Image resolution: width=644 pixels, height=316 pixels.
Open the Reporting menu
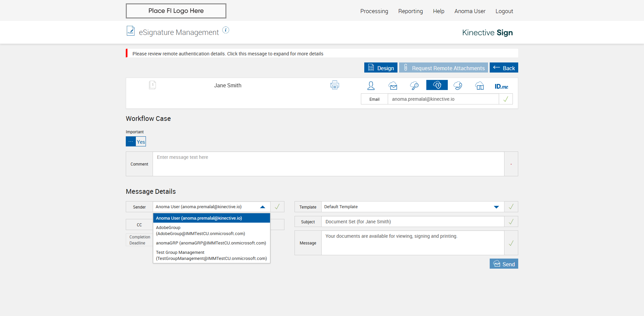pos(410,11)
